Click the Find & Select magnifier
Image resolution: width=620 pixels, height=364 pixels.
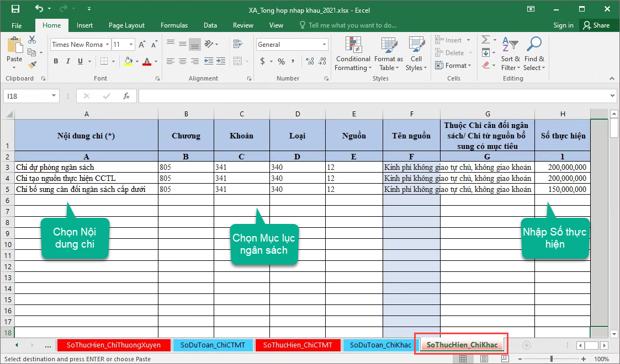[x=534, y=55]
